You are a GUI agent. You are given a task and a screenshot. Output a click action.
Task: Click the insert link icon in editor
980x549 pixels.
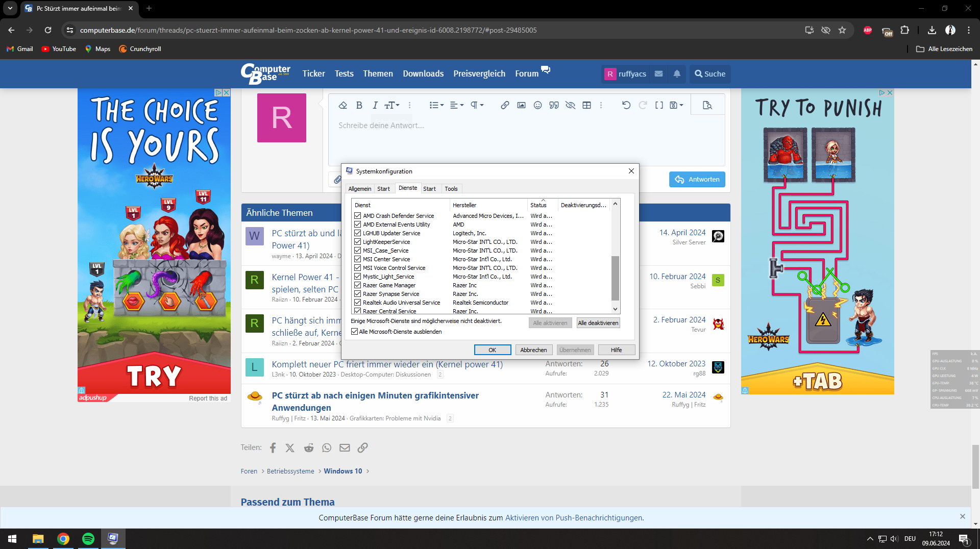pyautogui.click(x=505, y=105)
